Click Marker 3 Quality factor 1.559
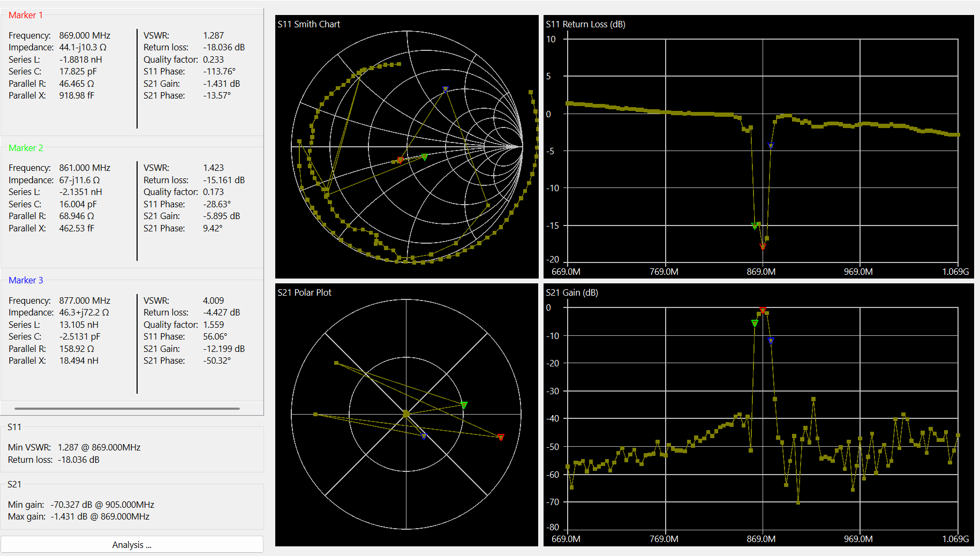This screenshot has height=556, width=980. (213, 325)
